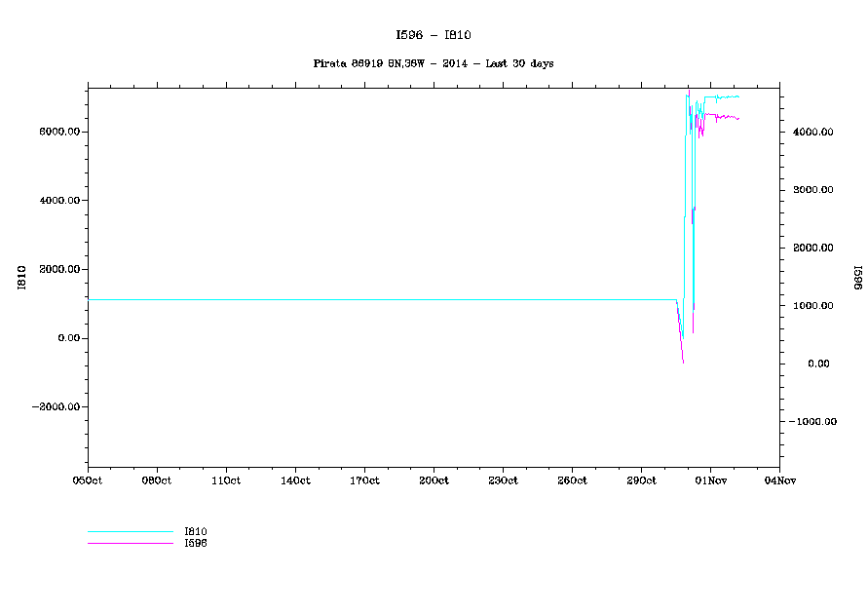
Task: Click the magenta data plateau after 01Nov
Action: point(726,116)
